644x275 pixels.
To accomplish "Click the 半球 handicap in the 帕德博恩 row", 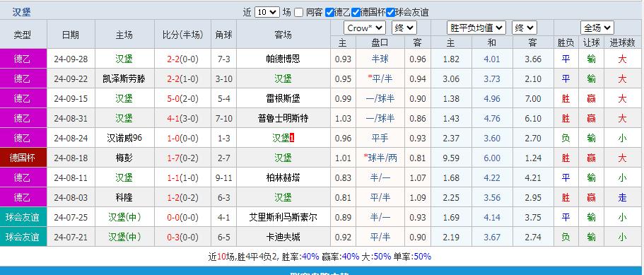I will coord(380,59).
